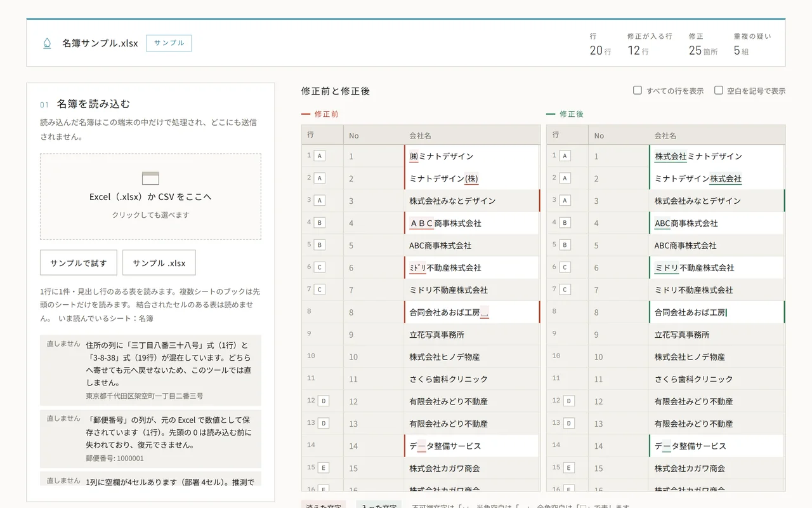
Task: Click duplicate badge D on row 13 in 修正後 table
Action: point(569,424)
